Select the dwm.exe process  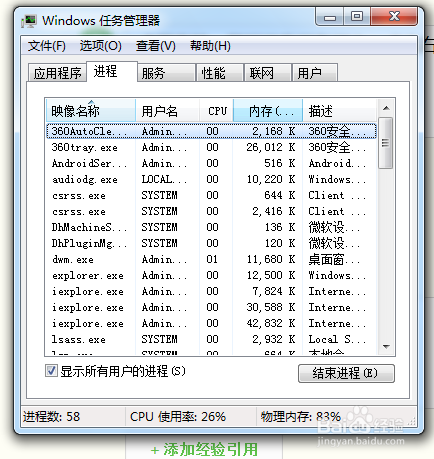pos(211,259)
